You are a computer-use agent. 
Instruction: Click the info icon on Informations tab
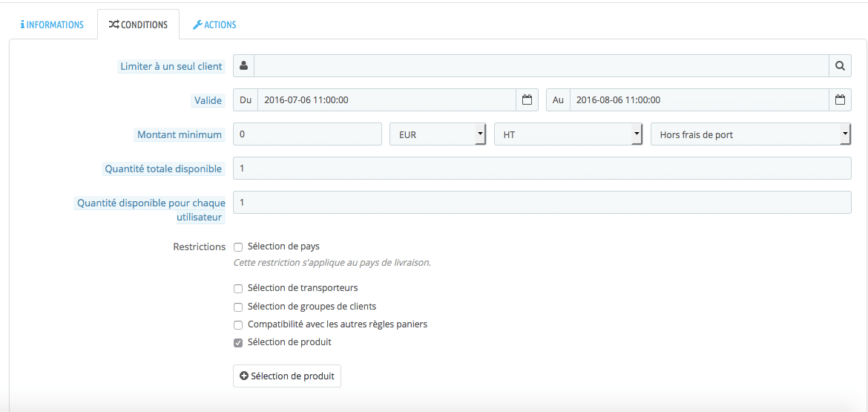[x=22, y=24]
